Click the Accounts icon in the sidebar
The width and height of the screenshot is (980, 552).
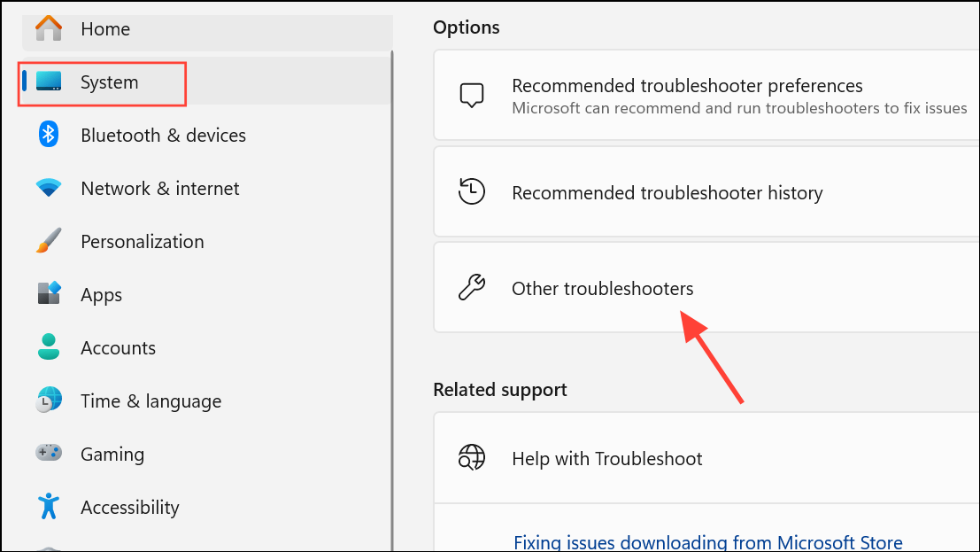[x=47, y=347]
